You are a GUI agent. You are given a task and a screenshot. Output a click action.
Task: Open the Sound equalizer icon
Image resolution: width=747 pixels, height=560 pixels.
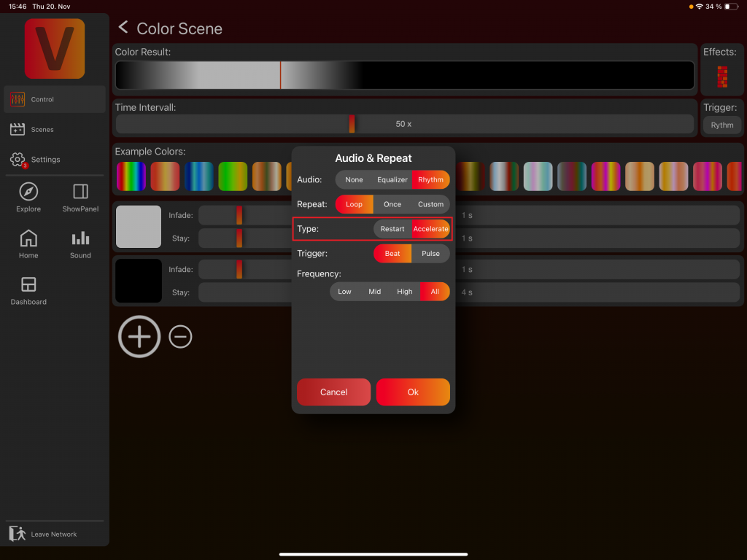(80, 238)
